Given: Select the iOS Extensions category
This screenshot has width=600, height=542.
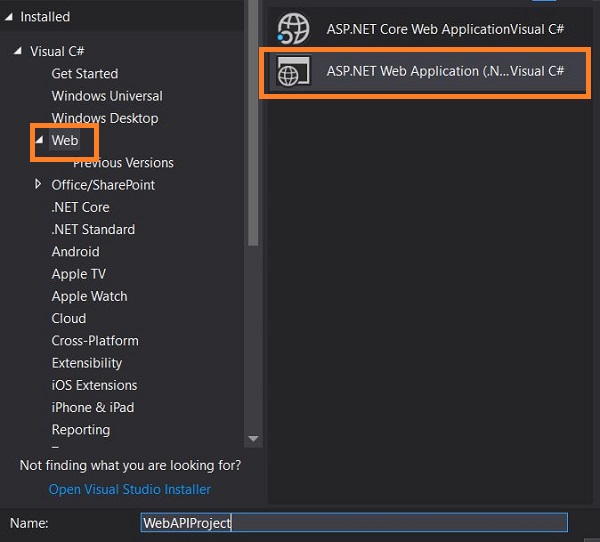Looking at the screenshot, I should pos(95,385).
